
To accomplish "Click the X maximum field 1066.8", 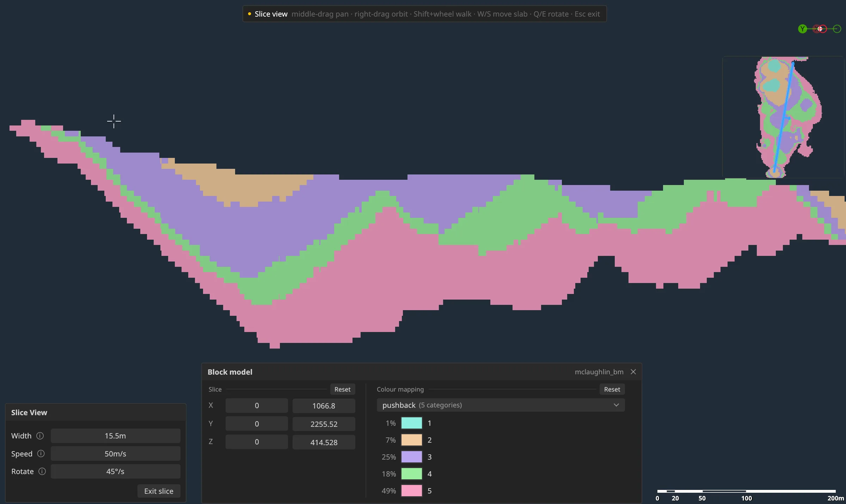I will click(x=324, y=406).
